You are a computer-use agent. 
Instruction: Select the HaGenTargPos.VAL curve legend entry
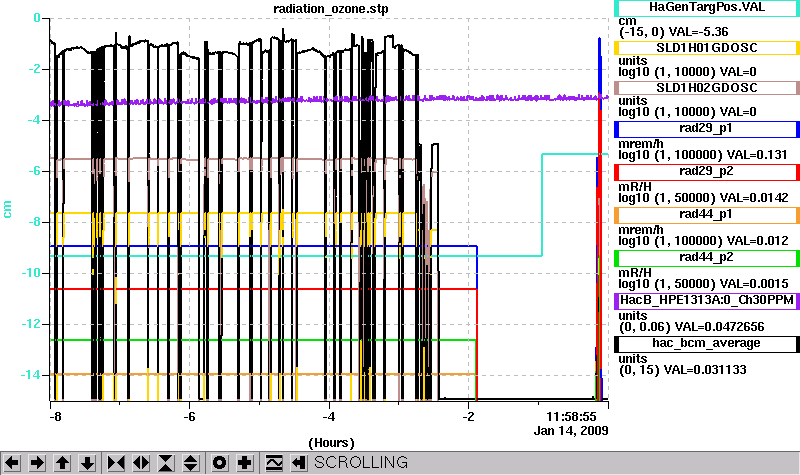tap(707, 8)
